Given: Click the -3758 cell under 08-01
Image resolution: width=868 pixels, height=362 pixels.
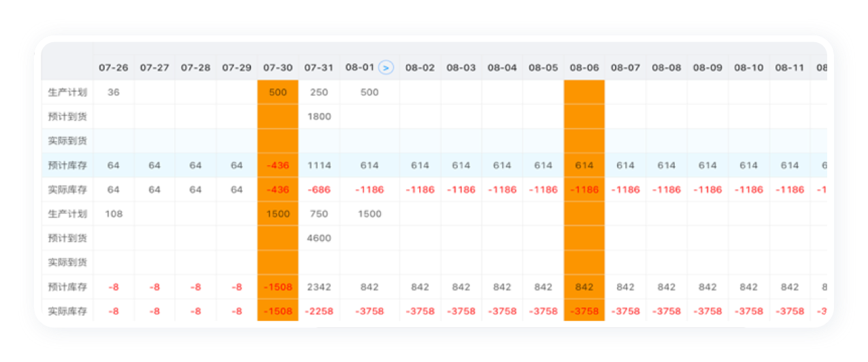Looking at the screenshot, I should (369, 311).
